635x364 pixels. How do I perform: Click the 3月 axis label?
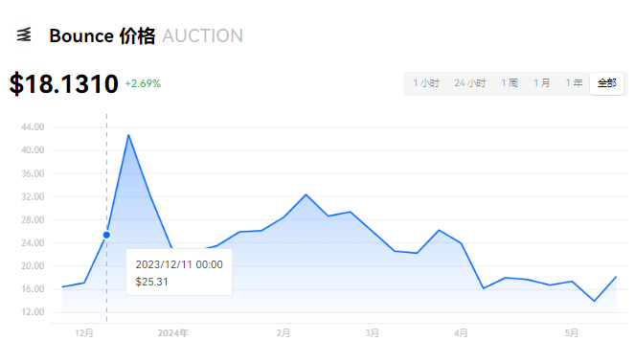pos(373,333)
